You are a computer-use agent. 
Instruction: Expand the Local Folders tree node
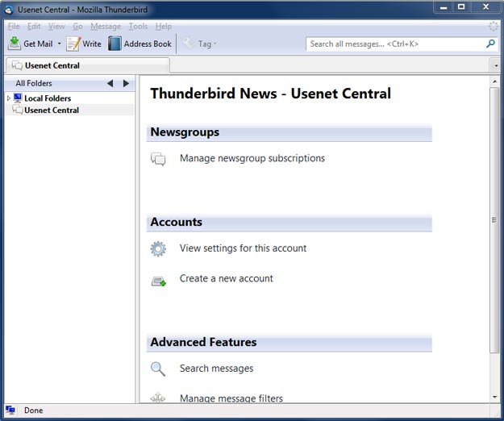pos(9,98)
